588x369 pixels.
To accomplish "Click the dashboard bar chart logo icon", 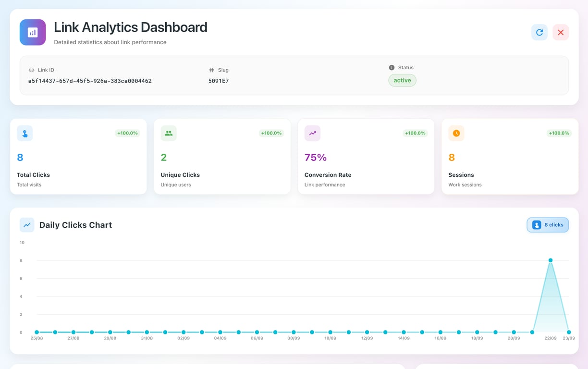I will (x=33, y=32).
